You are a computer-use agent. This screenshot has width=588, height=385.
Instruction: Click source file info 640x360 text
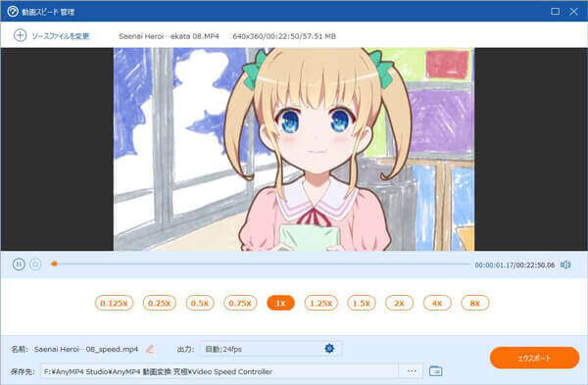[x=284, y=36]
